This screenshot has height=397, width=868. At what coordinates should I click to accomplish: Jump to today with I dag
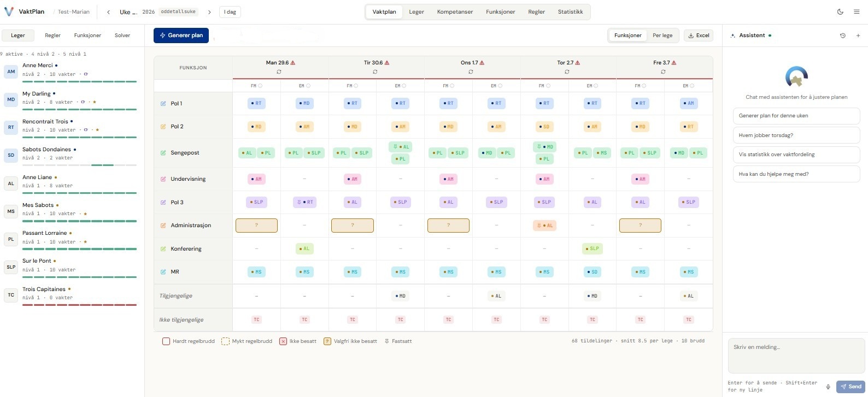point(230,12)
